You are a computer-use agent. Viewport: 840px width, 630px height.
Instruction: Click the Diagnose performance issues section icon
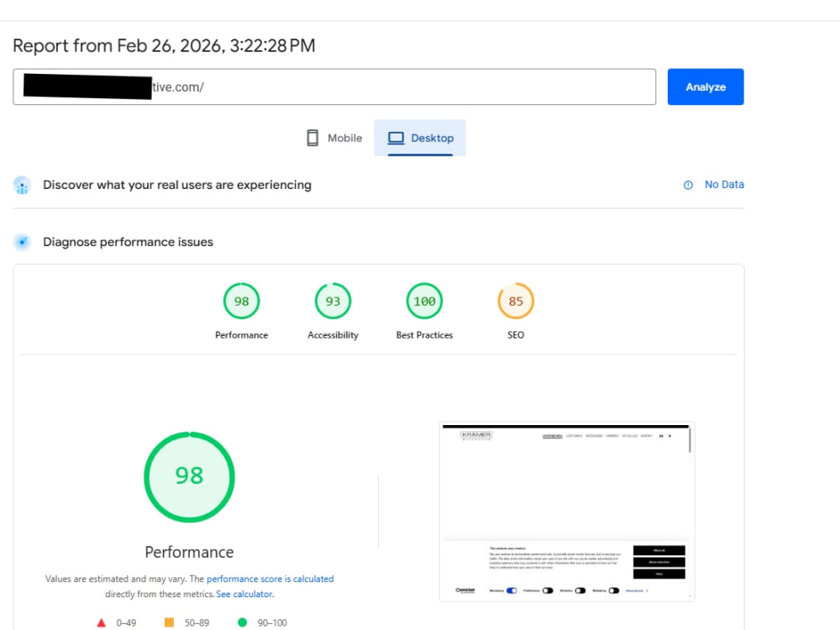click(22, 242)
